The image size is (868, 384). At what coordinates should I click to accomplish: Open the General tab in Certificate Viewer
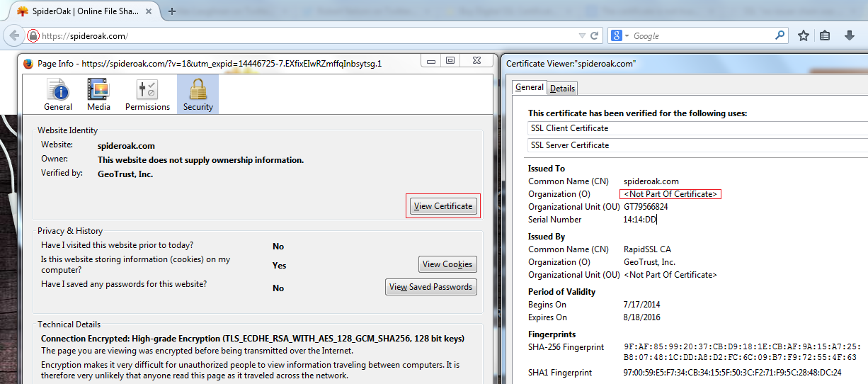click(530, 88)
